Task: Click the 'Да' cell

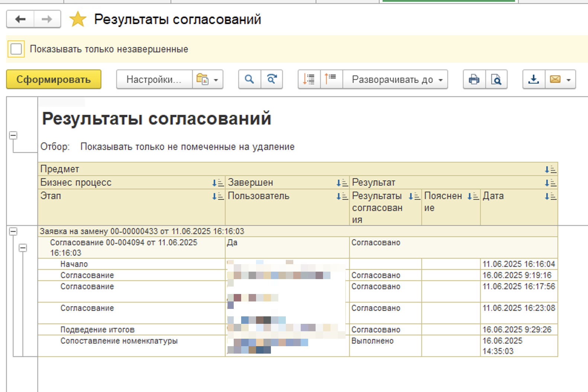Action: (287, 248)
